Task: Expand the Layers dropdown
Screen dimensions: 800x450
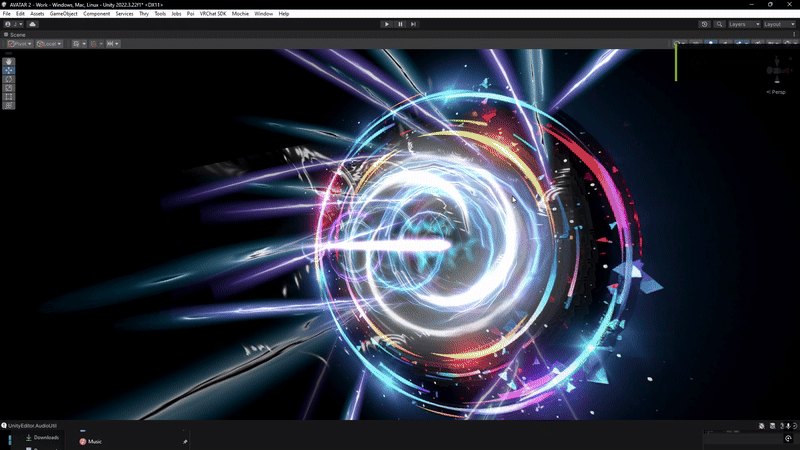Action: (x=744, y=24)
